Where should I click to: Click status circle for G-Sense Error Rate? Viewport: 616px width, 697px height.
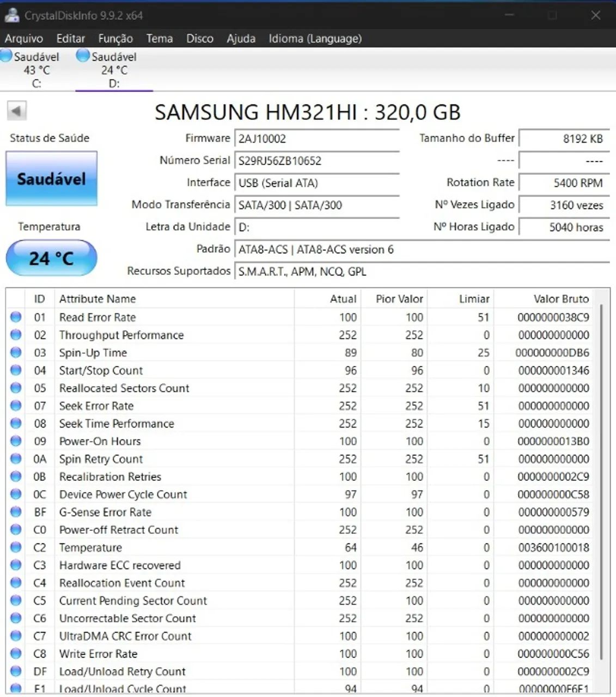tap(16, 512)
